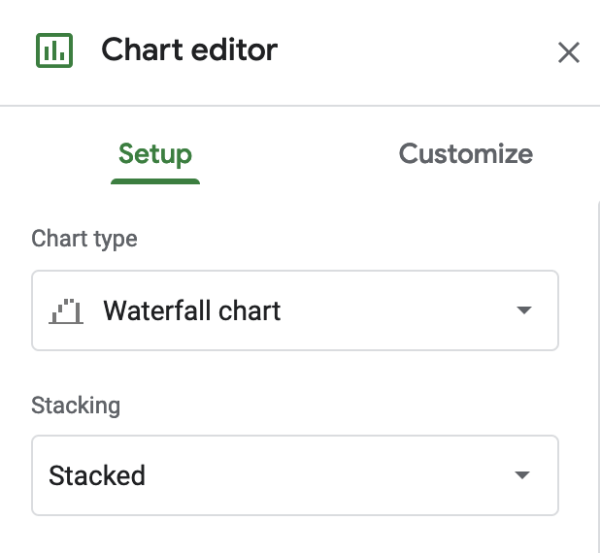Click the Waterfall chart type icon

click(x=66, y=311)
